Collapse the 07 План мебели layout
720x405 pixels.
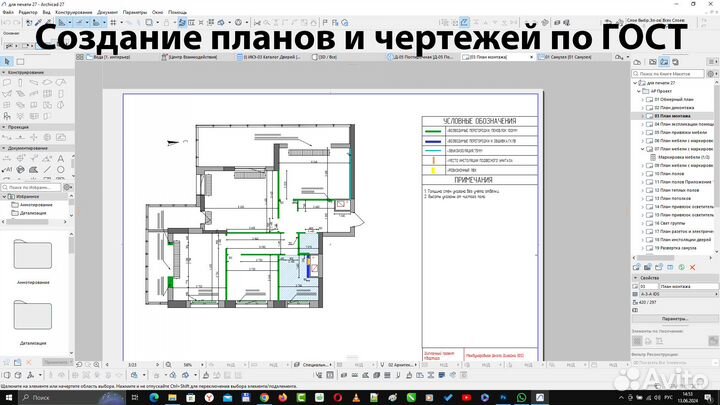point(642,149)
